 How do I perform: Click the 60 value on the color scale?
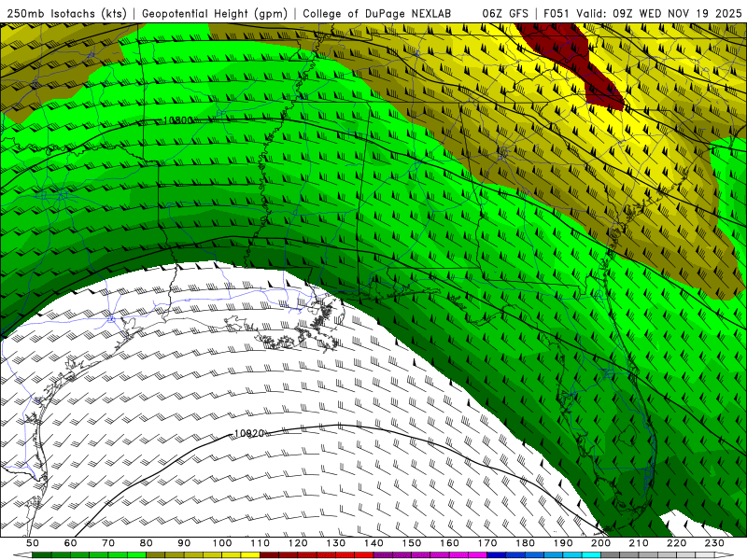(x=70, y=543)
